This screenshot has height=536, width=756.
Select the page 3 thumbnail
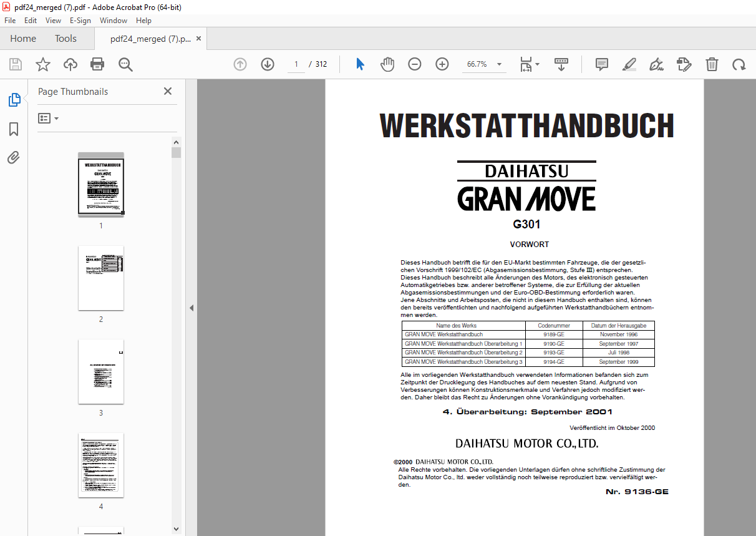tap(101, 372)
